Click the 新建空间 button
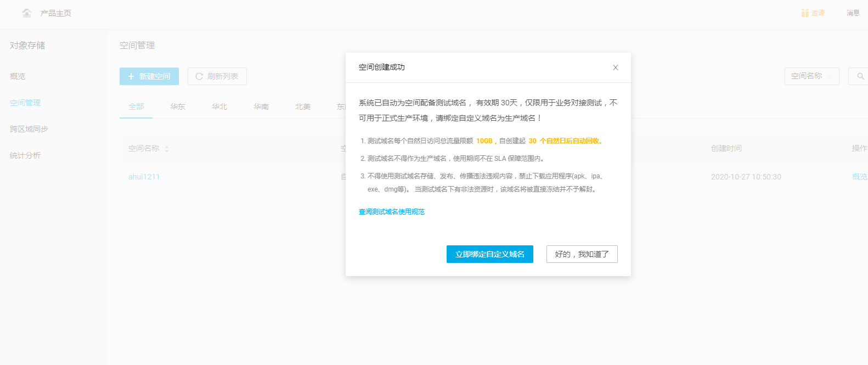The image size is (868, 365). (x=149, y=76)
